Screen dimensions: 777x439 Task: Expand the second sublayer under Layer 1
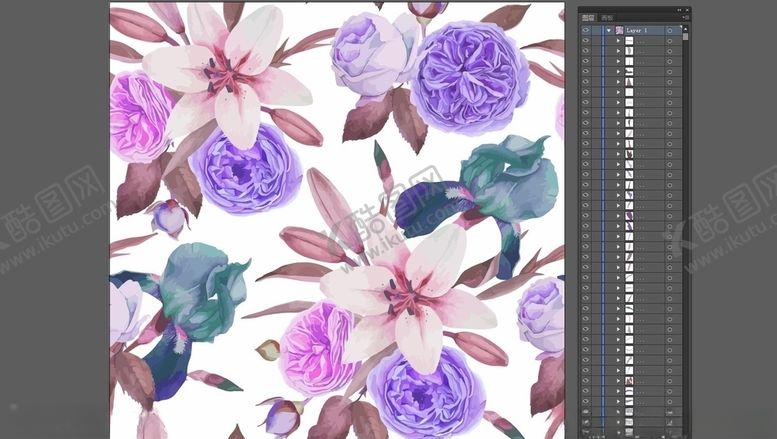[619, 51]
